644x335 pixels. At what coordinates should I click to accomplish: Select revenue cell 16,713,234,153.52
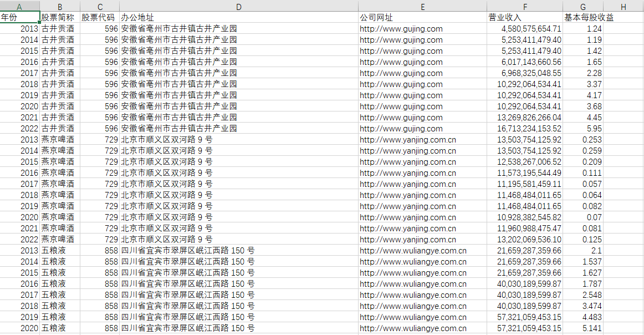click(x=525, y=129)
